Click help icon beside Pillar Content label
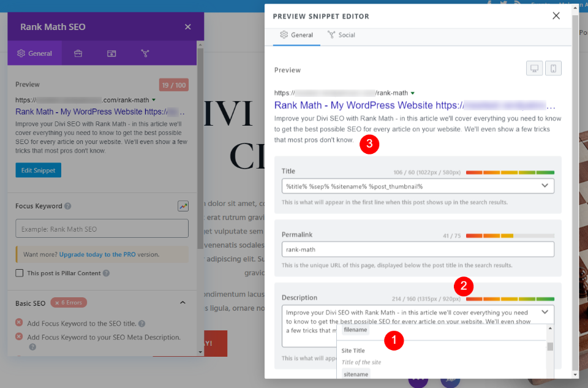The image size is (588, 388). click(106, 273)
